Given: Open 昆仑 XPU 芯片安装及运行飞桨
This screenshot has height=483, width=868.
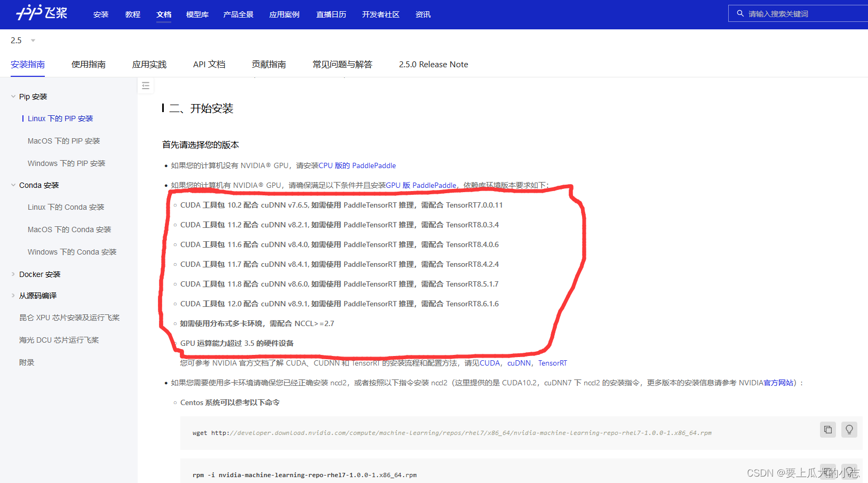Looking at the screenshot, I should (69, 318).
